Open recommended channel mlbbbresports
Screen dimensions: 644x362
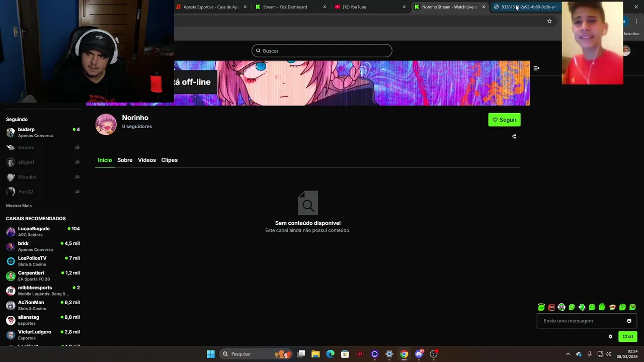pos(43,291)
